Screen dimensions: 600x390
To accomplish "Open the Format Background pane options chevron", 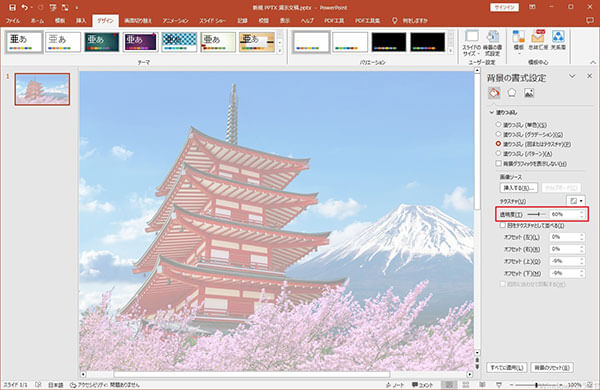I will [572, 76].
